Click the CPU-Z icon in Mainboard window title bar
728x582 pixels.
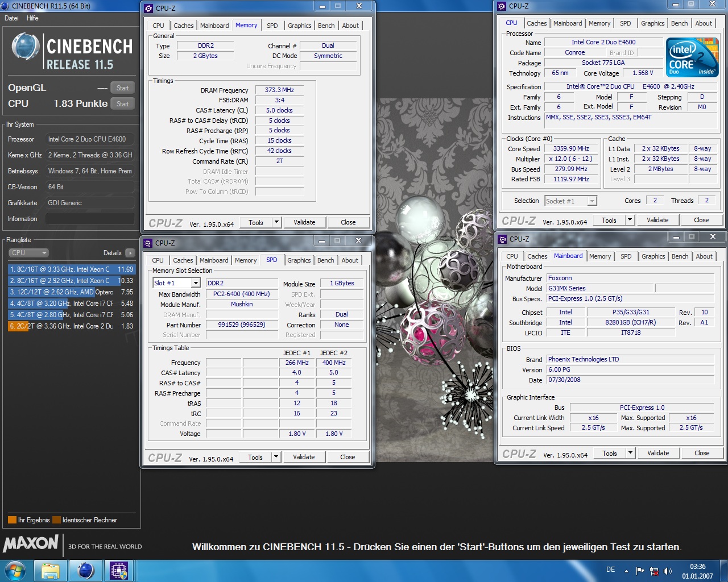tap(502, 239)
